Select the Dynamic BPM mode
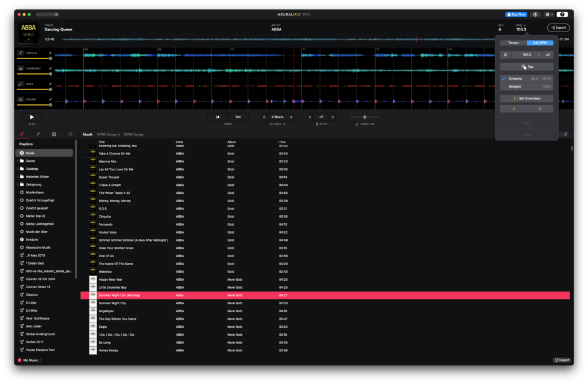 tap(515, 78)
